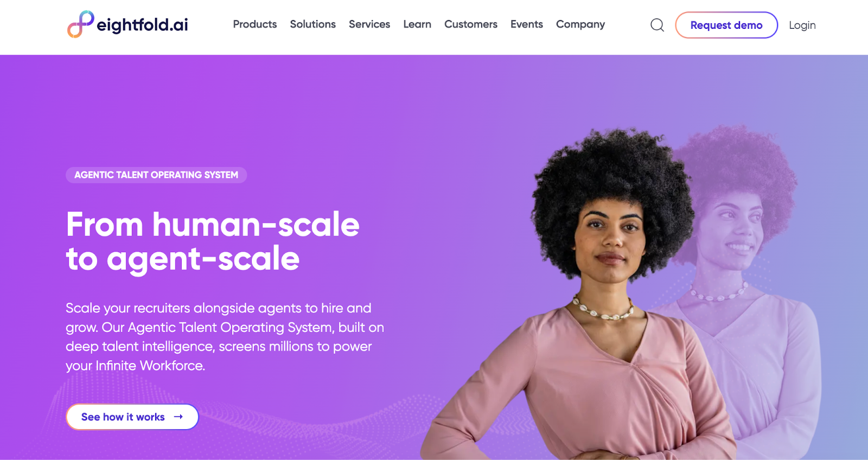The height and width of the screenshot is (460, 868).
Task: Click the From human-scale to agent-scale headline
Action: (213, 241)
